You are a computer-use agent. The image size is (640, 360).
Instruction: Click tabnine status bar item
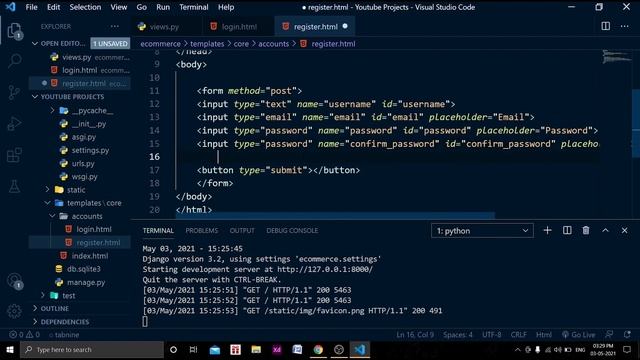(x=64, y=335)
